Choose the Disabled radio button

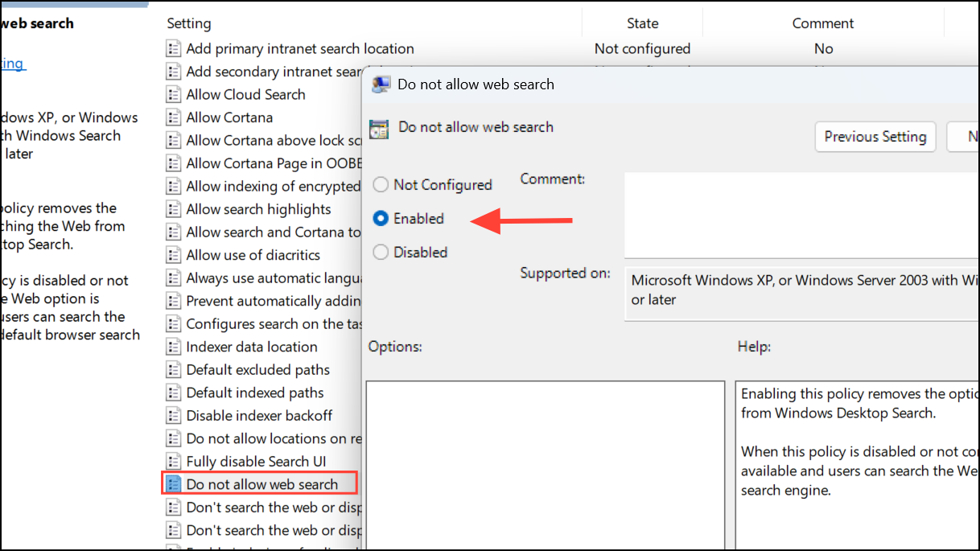pyautogui.click(x=381, y=253)
